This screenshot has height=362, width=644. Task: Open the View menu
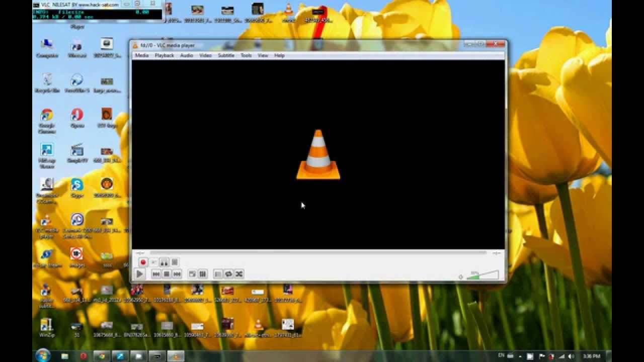263,55
